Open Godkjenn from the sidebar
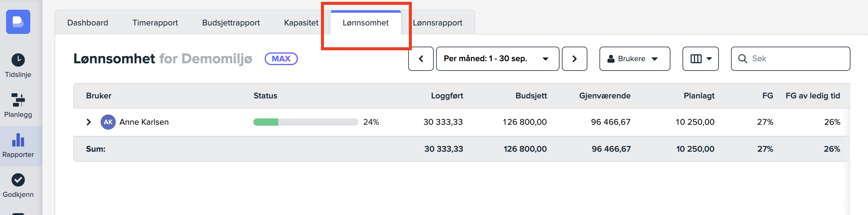The width and height of the screenshot is (868, 215). pyautogui.click(x=18, y=185)
